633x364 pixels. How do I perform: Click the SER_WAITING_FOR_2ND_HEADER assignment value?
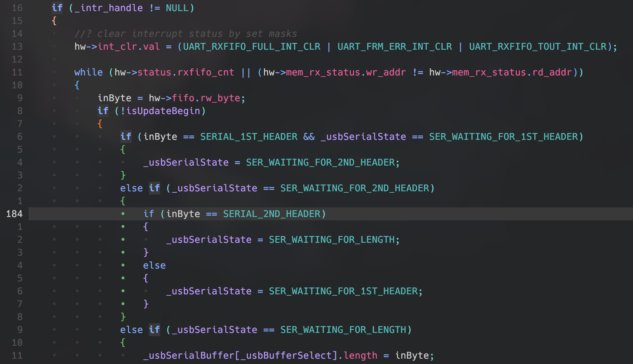[321, 162]
